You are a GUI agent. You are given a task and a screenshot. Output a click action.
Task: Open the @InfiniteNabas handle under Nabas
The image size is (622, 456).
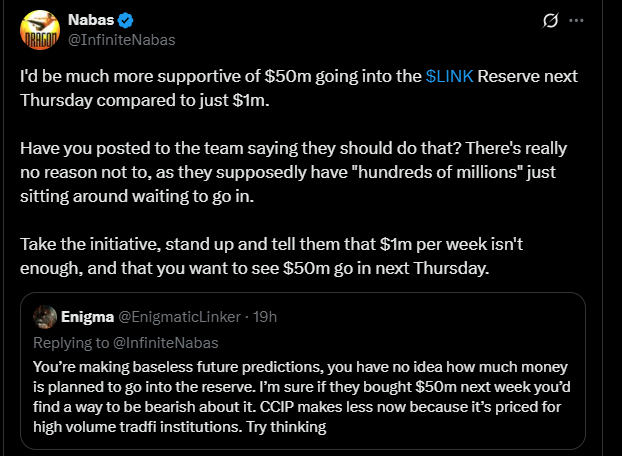coord(121,40)
